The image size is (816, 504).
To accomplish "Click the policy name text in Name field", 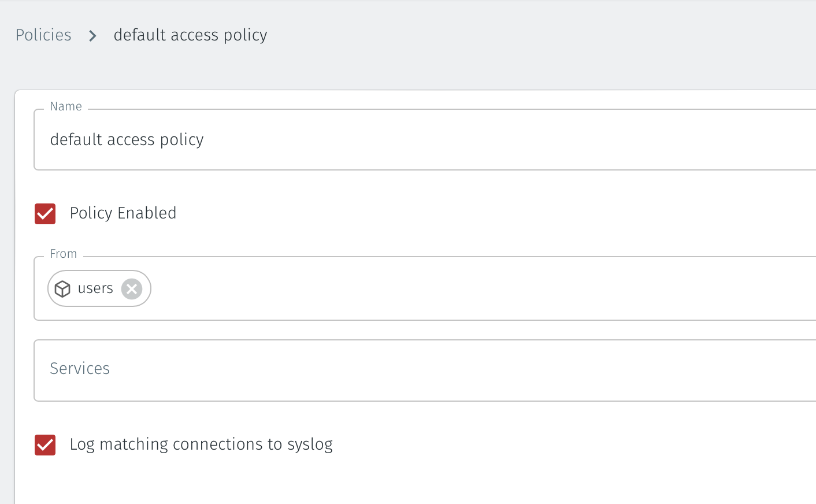I will click(x=127, y=140).
